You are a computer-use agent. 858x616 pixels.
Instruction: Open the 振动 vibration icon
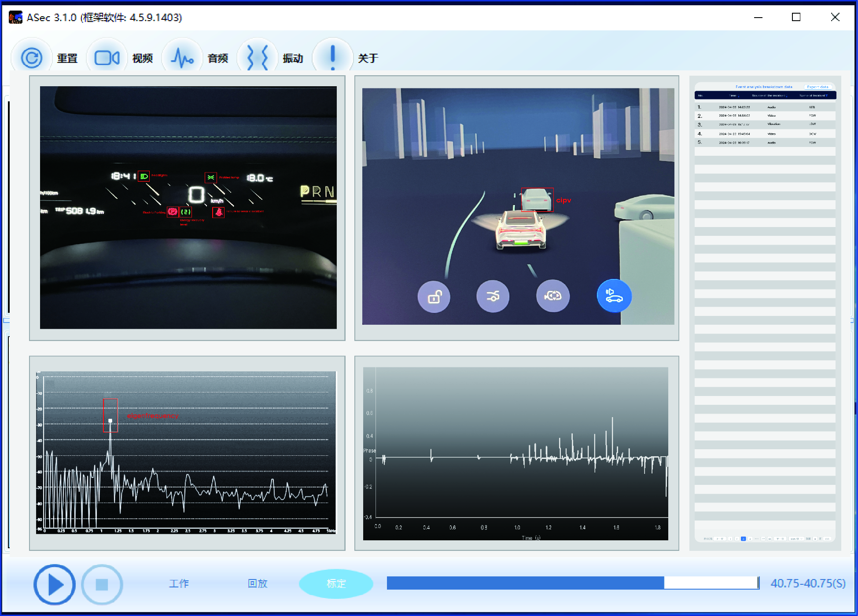[x=258, y=58]
